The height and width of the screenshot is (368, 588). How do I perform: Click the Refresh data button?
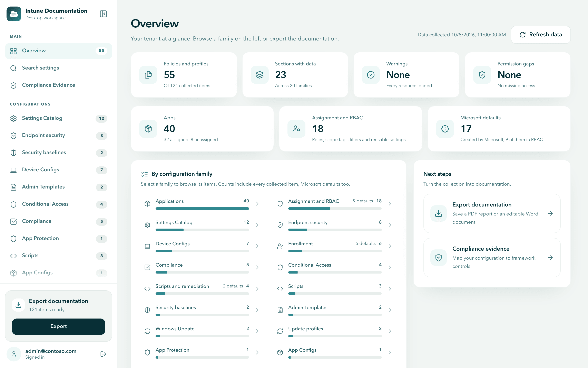click(541, 35)
